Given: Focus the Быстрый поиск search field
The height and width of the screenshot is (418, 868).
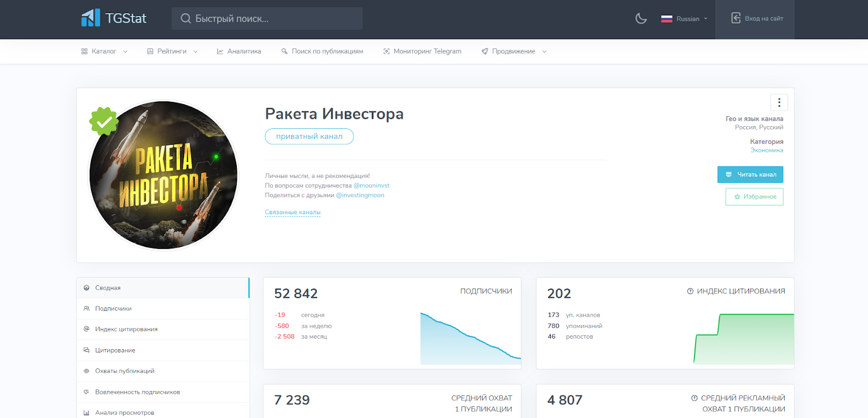Looking at the screenshot, I should coord(267,19).
